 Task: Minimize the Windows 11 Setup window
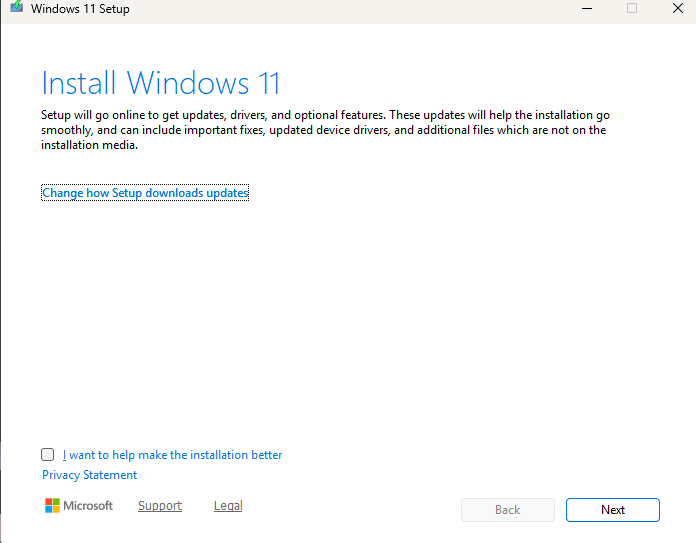pyautogui.click(x=584, y=9)
